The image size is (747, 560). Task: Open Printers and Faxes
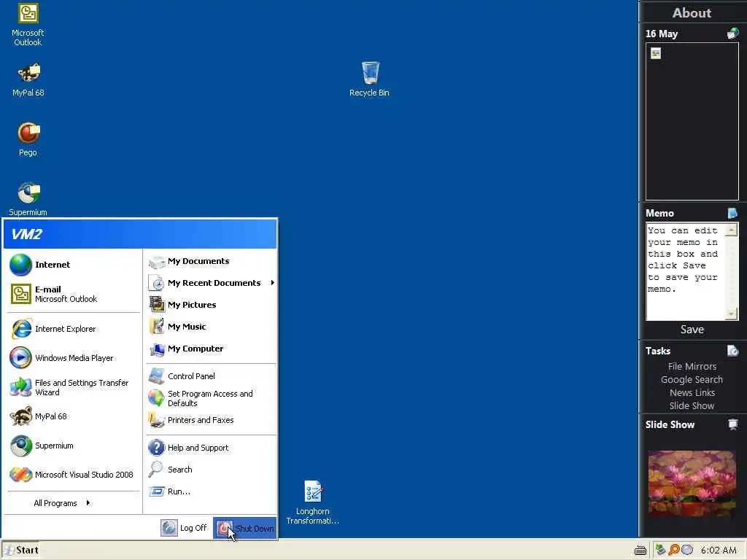coord(211,420)
